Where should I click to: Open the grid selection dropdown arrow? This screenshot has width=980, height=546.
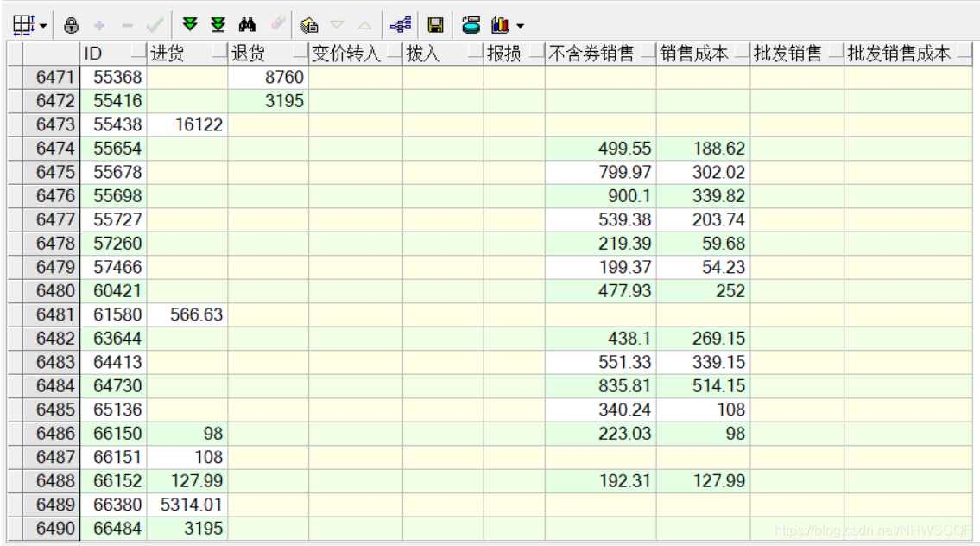point(43,26)
